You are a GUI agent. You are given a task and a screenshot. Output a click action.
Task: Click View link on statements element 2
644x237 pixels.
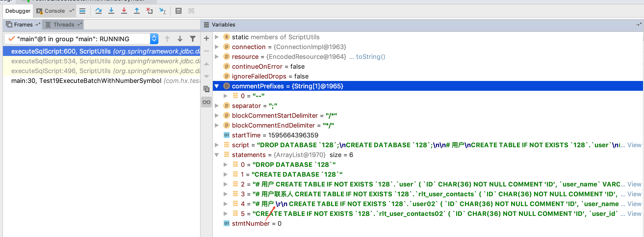634,184
